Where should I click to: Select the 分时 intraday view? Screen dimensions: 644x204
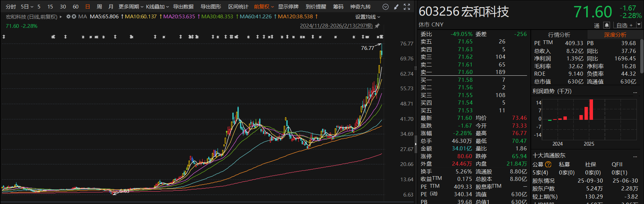[x=11, y=7]
